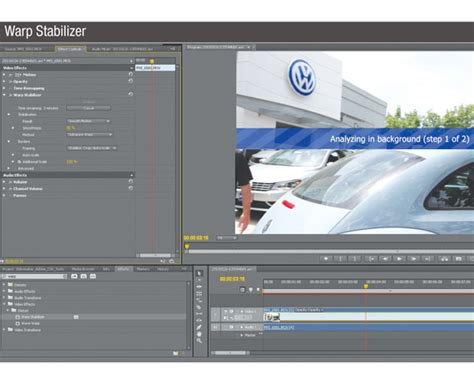
Task: Disable the Warp Stabilizer fx switch
Action: point(11,95)
